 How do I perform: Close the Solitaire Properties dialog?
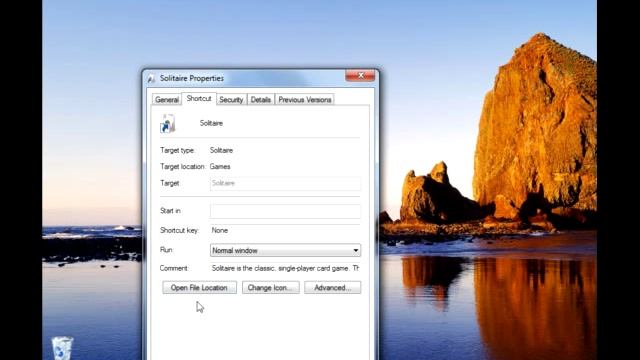[x=360, y=76]
